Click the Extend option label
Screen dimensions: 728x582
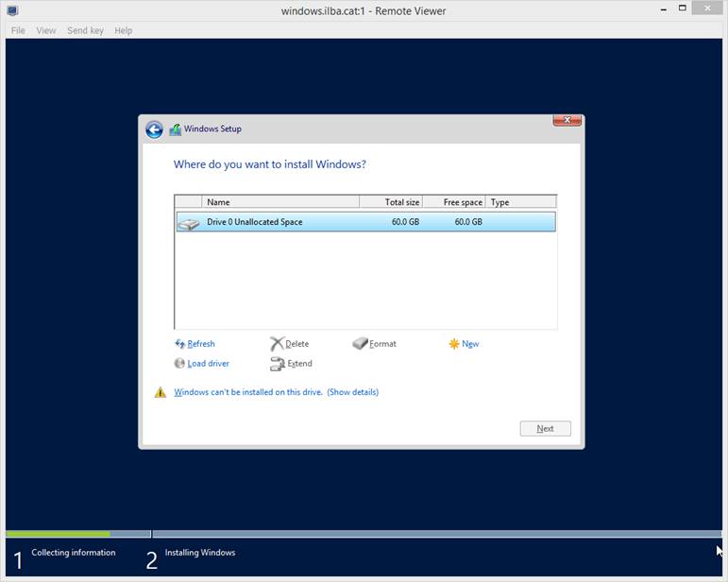(299, 363)
